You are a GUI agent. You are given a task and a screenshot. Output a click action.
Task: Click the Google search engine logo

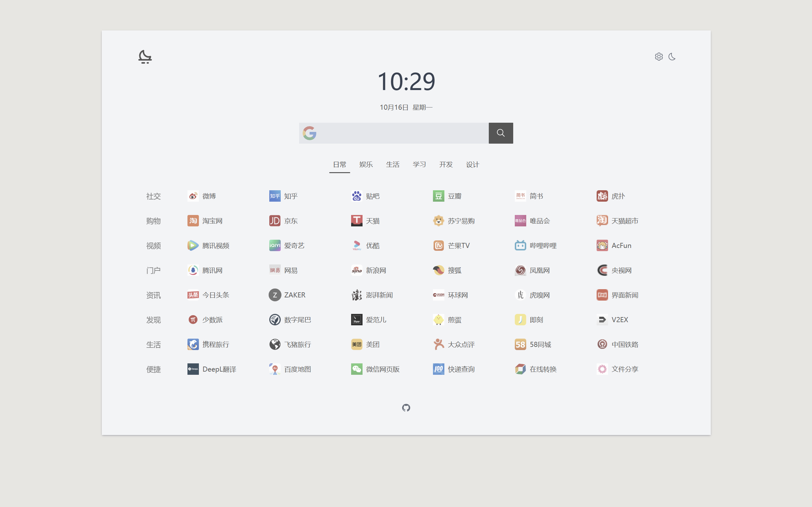point(309,133)
